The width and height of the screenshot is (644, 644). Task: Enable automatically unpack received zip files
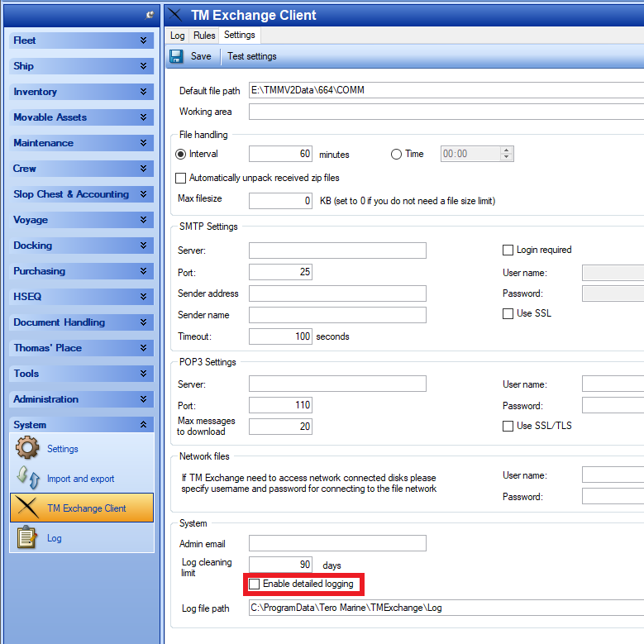[180, 178]
